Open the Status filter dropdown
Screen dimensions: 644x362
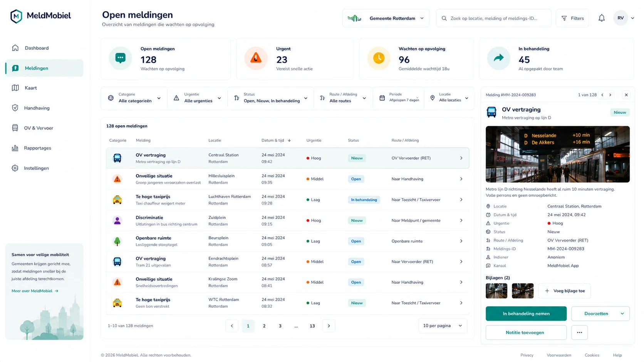(x=271, y=98)
